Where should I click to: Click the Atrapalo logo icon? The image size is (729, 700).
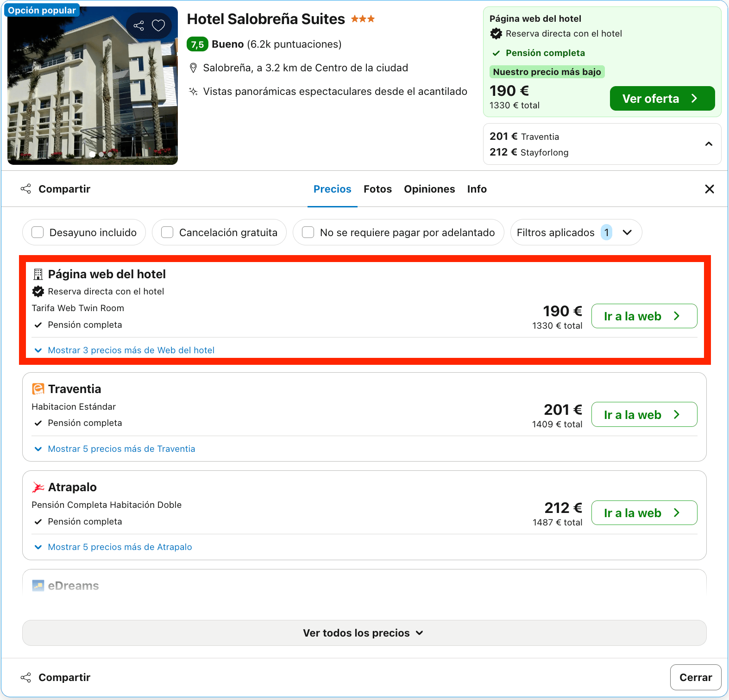38,487
